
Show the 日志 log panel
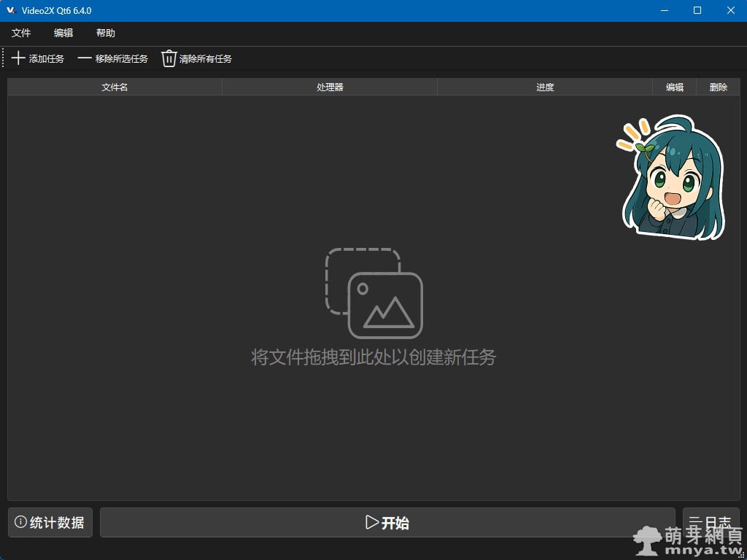click(711, 522)
